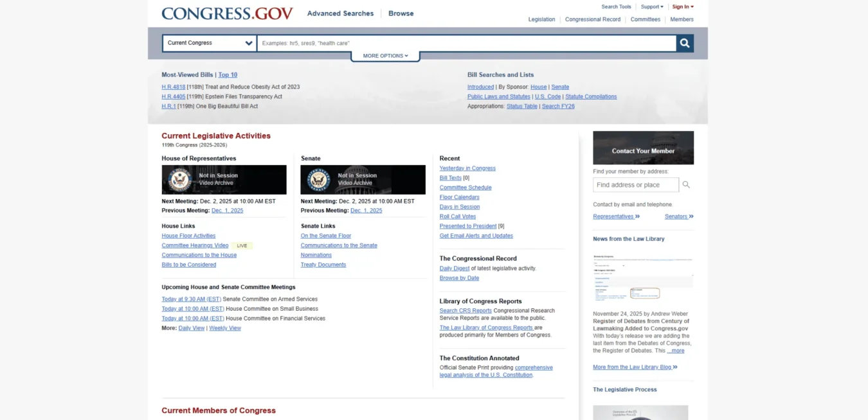868x420 pixels.
Task: Open Presented to President
Action: [468, 226]
